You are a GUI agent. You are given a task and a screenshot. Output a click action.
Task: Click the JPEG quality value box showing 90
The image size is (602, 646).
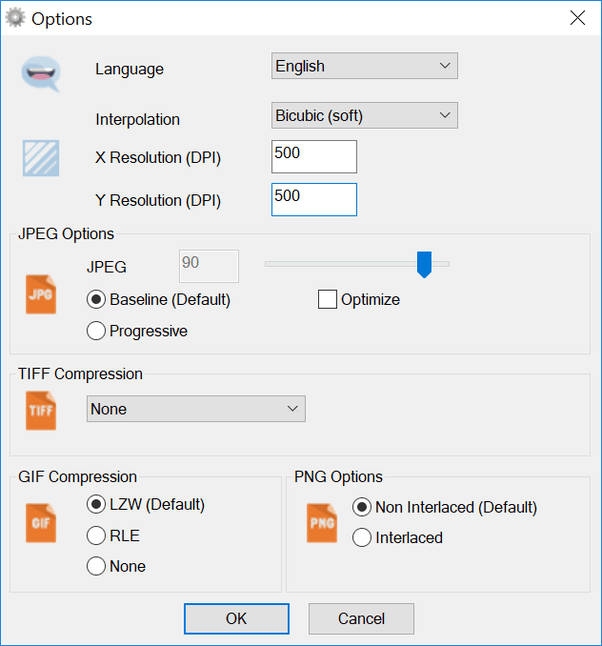click(x=209, y=266)
